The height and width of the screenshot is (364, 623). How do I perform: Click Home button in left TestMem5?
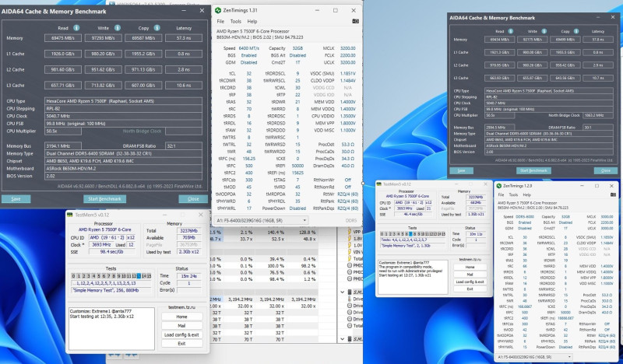click(x=182, y=317)
